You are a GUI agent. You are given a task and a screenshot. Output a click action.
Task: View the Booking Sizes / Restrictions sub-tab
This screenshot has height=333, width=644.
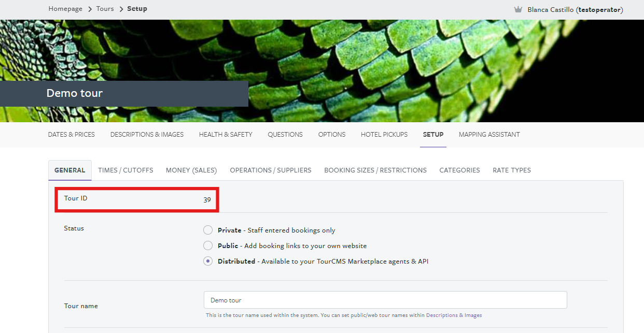pos(375,170)
